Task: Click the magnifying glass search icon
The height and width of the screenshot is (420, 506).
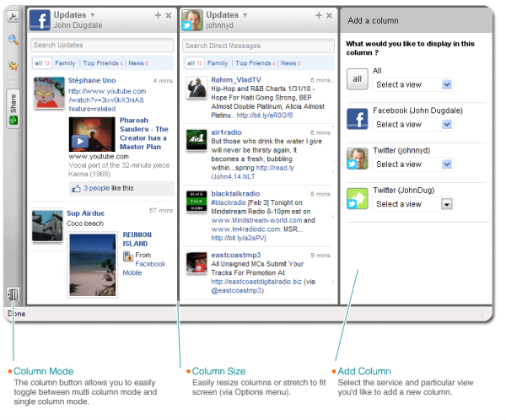Action: (13, 40)
